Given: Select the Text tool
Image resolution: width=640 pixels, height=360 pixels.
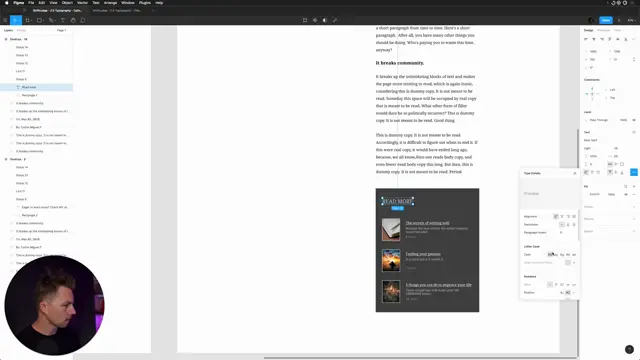Looking at the screenshot, I should [x=63, y=20].
